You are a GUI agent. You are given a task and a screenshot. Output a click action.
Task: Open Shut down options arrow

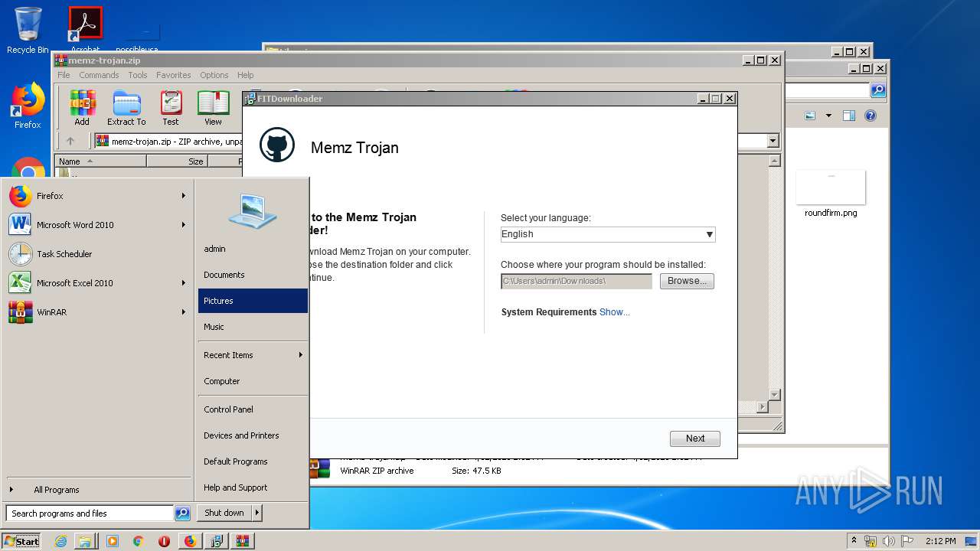[x=257, y=513]
